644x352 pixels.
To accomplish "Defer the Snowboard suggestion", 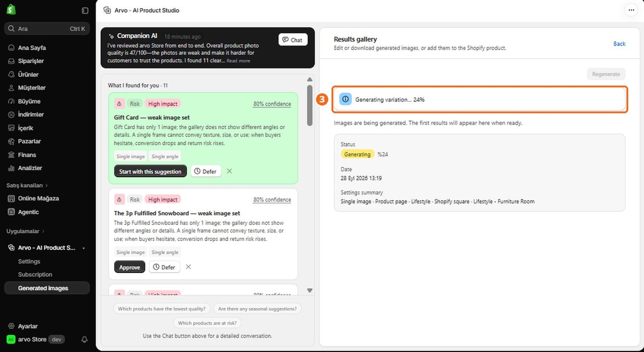I will click(x=165, y=267).
